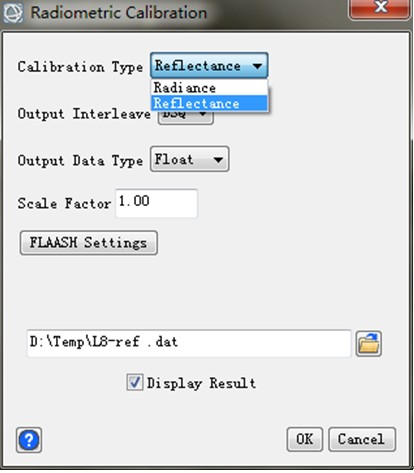This screenshot has width=414, height=473.
Task: Click the Radiometric Calibration title bar text
Action: pos(119,13)
